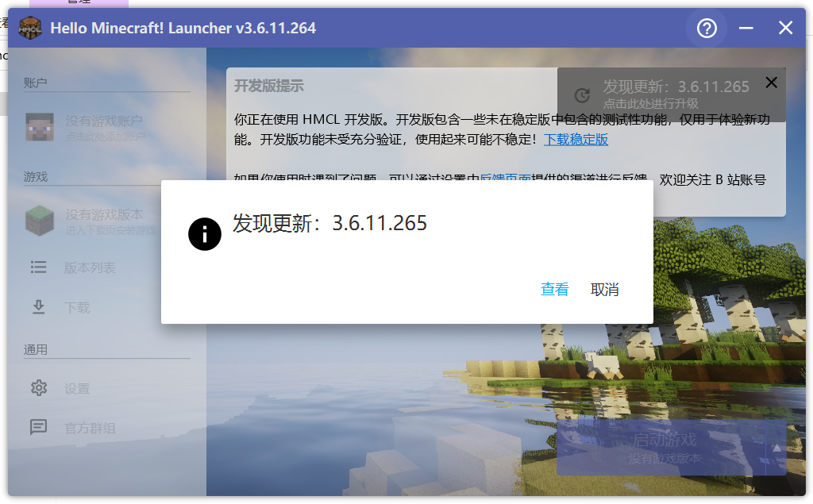813x504 pixels.
Task: Open the 反馈页面 feedback page link
Action: 505,180
